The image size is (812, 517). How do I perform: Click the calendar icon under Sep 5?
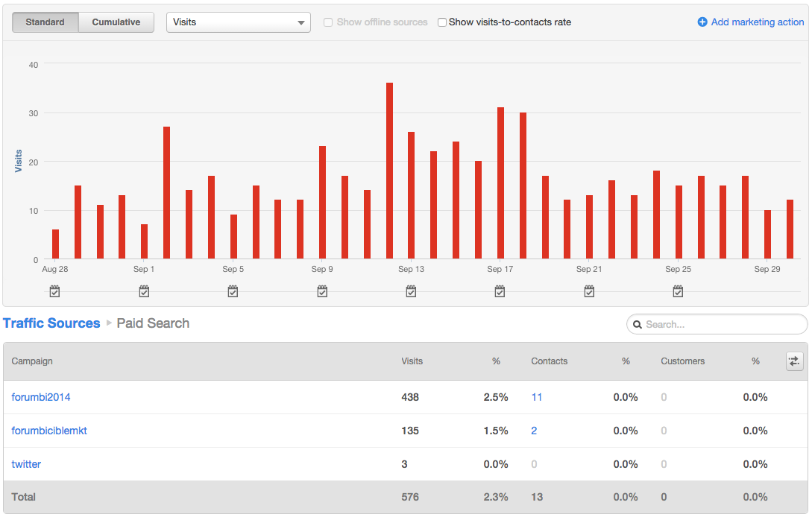click(x=233, y=291)
